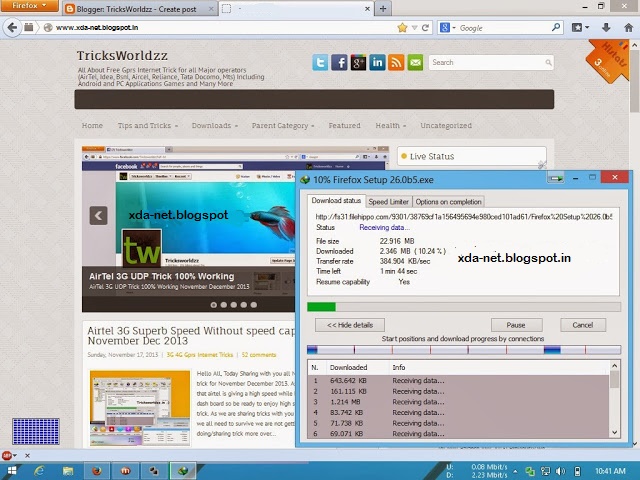Screen dimensions: 640x480
Task: Select the second slider pagination dot
Action: (224, 304)
